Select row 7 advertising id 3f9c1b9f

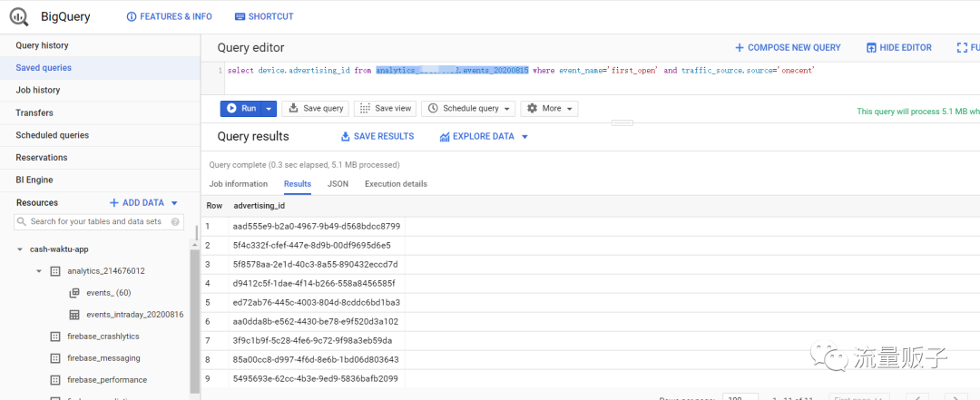312,341
